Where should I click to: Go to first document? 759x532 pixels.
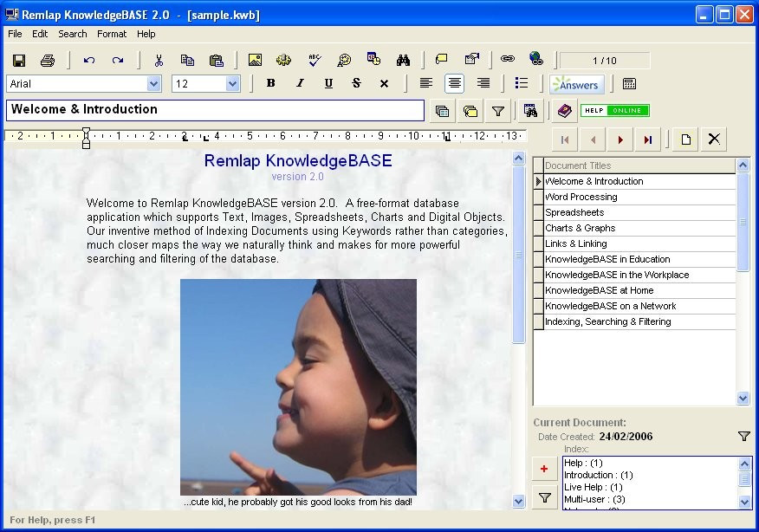tap(565, 139)
